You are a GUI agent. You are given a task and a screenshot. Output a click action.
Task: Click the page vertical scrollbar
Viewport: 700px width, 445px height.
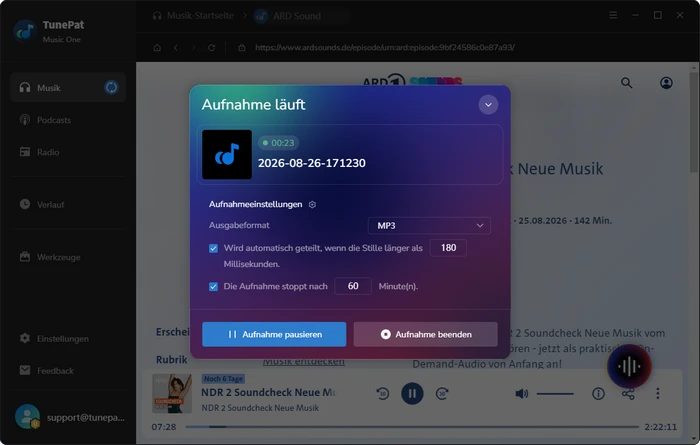point(693,121)
